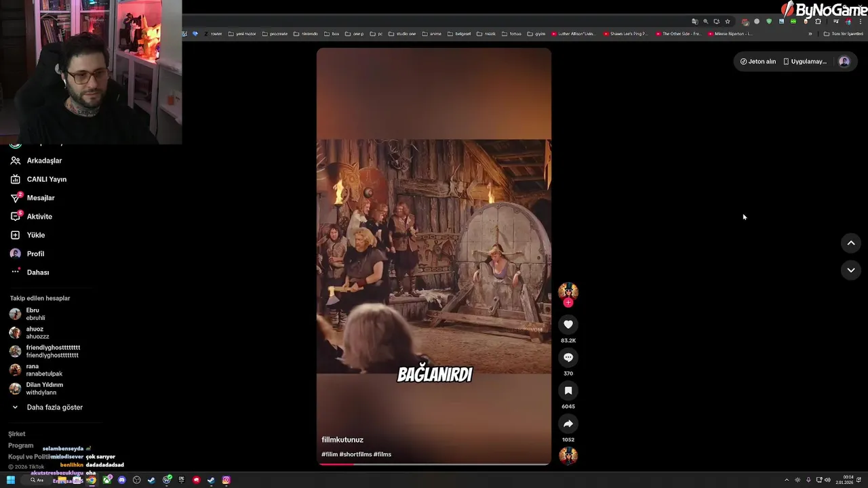Open Epic Games Launcher from taskbar

tap(181, 480)
